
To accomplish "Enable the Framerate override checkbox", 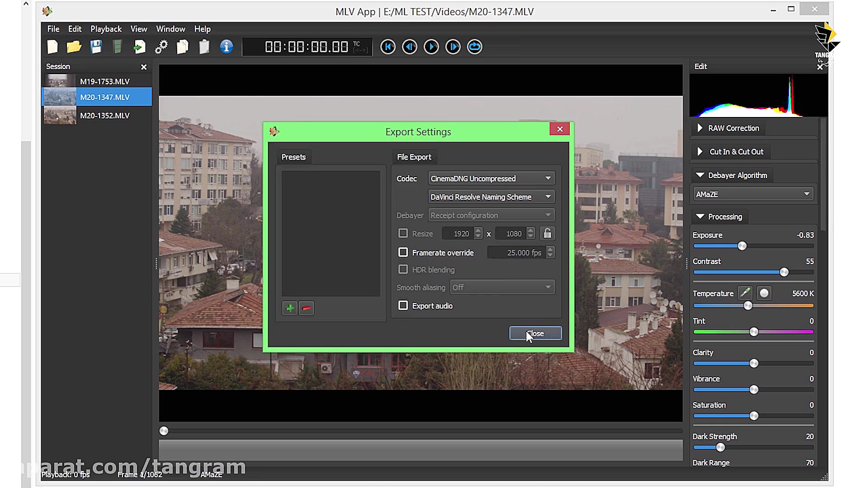I will click(x=403, y=253).
